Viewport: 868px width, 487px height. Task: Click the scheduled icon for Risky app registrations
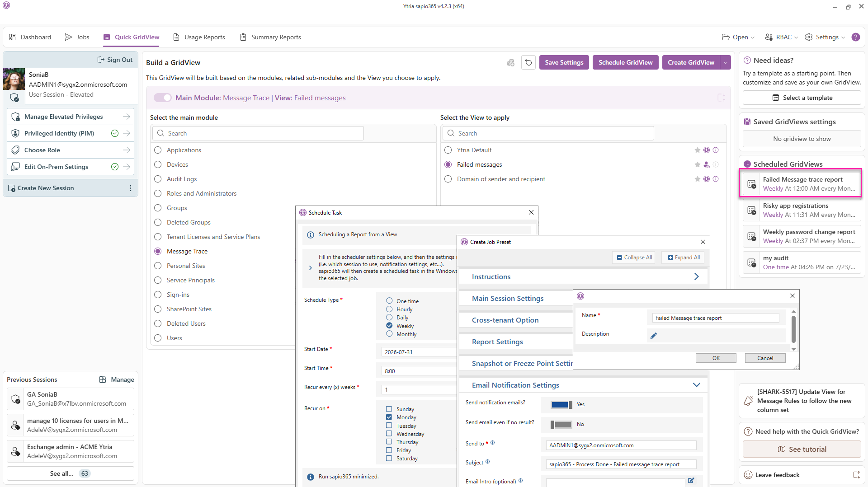coord(752,210)
